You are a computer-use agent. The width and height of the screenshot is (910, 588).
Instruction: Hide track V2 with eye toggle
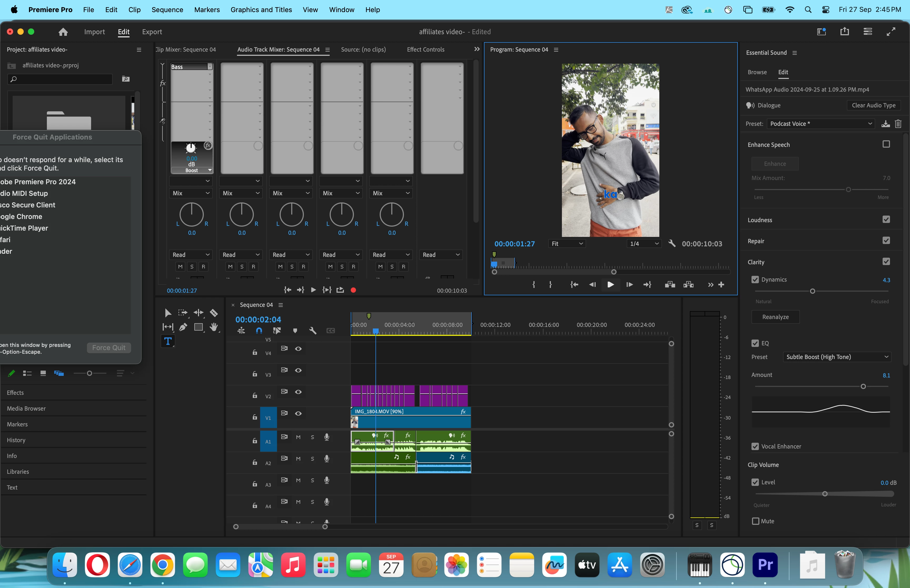click(298, 392)
